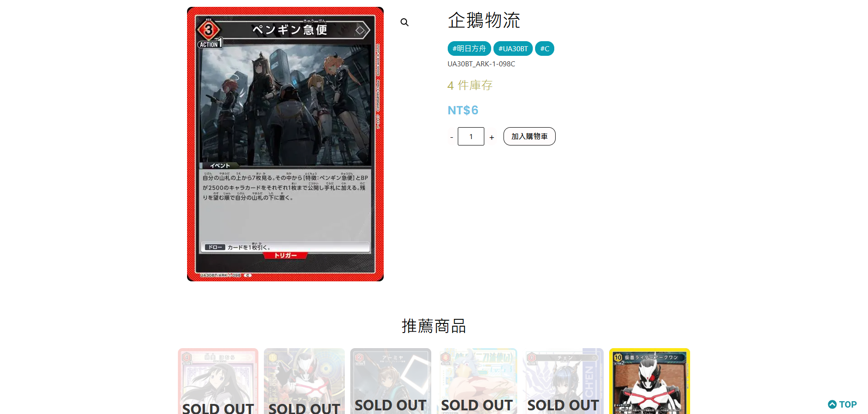
Task: Open first sold out recommended card
Action: tap(218, 381)
